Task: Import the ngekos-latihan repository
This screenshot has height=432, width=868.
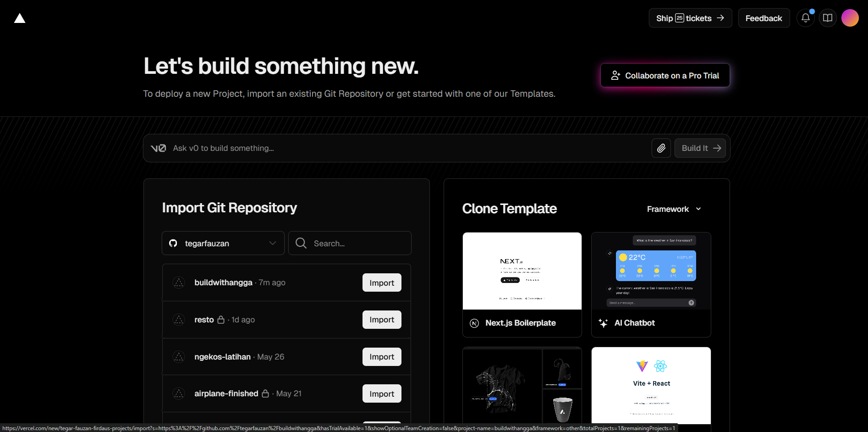Action: coord(382,357)
